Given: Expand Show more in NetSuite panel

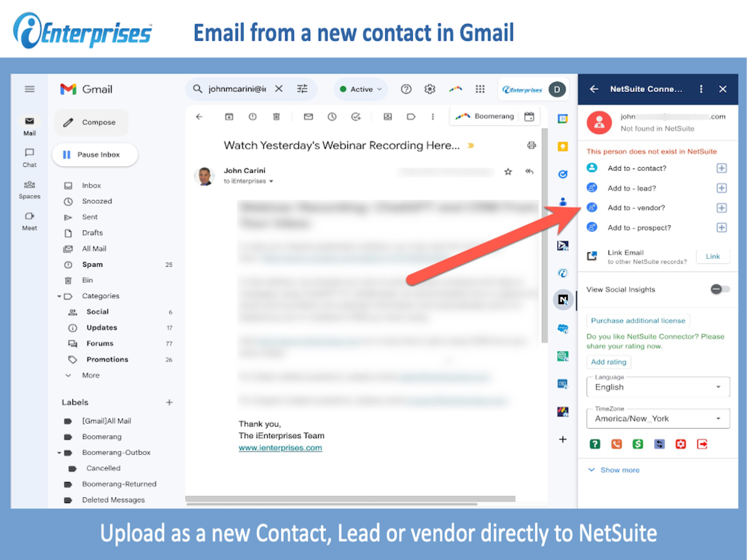Looking at the screenshot, I should [614, 470].
